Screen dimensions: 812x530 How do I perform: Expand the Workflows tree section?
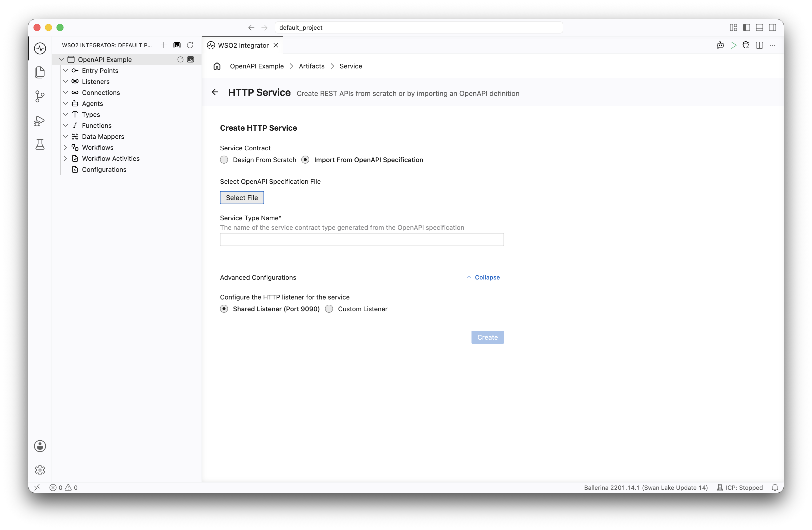pyautogui.click(x=65, y=148)
